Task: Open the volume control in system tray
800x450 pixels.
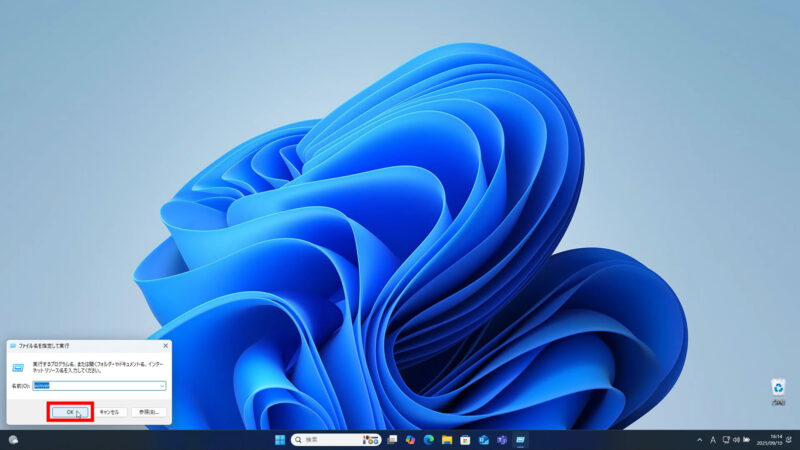Action: point(738,440)
